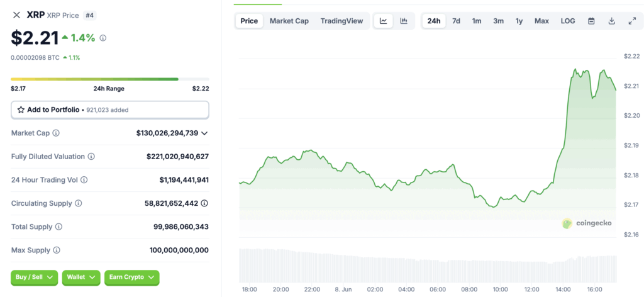Click info icon beside 58,821,652,442 value

[x=204, y=203]
